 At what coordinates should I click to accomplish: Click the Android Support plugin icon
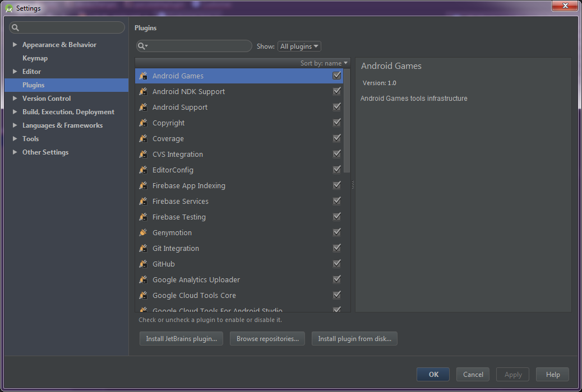click(x=144, y=107)
